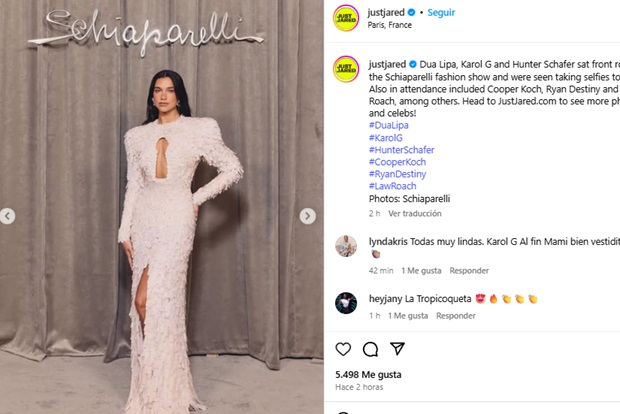Follow justjared with Seguir button
Image resolution: width=620 pixels, height=414 pixels.
point(441,13)
